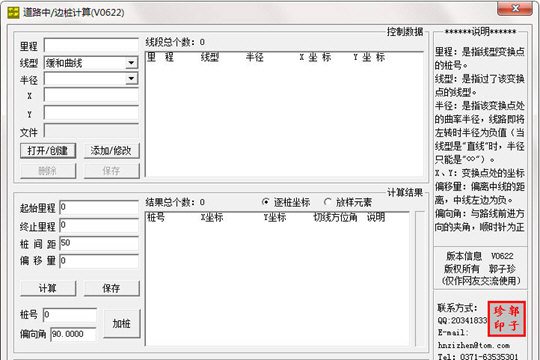540x360 pixels.
Task: Click the 切线方位角 column header
Action: click(x=335, y=217)
